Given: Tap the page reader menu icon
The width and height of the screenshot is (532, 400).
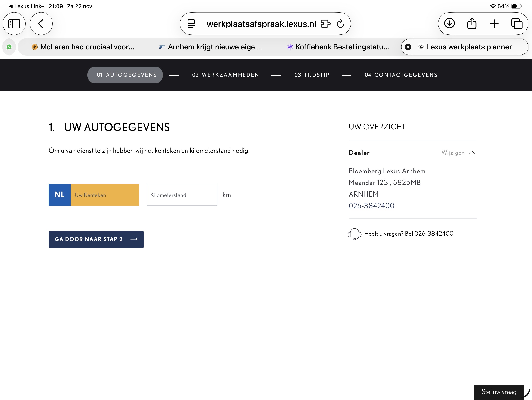Looking at the screenshot, I should 192,24.
